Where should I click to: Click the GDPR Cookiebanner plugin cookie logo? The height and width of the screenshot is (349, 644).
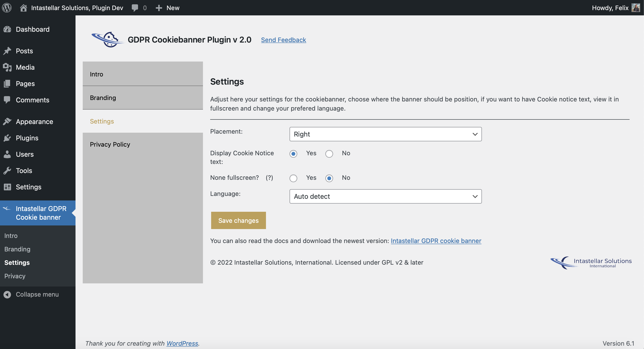tap(107, 39)
